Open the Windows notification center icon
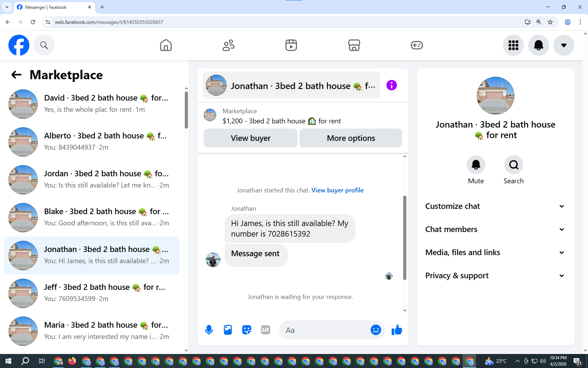The image size is (588, 368). pyautogui.click(x=577, y=361)
